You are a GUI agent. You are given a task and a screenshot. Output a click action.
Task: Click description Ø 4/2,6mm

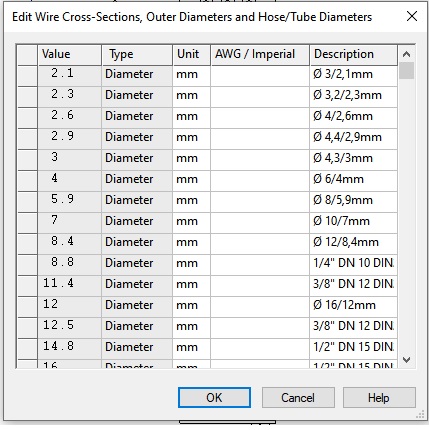pos(354,118)
